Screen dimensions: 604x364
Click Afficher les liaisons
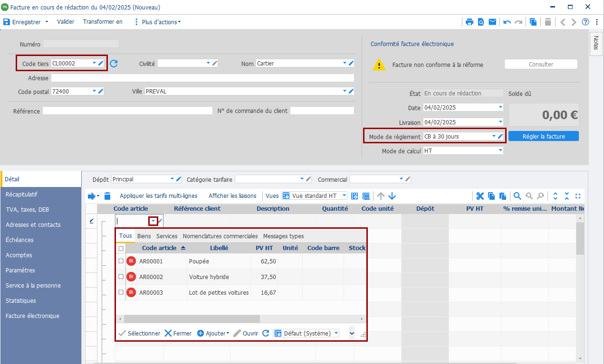pos(232,196)
